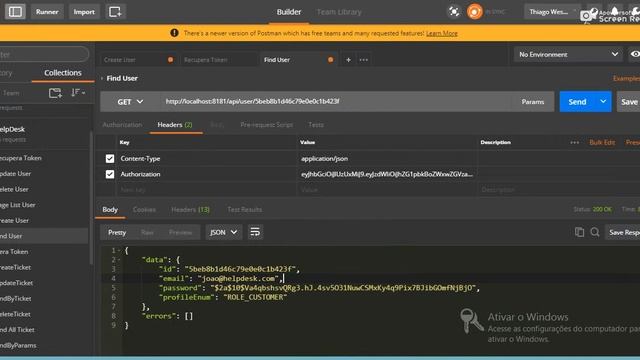Select the Pretty view button
640x360 pixels.
point(117,232)
